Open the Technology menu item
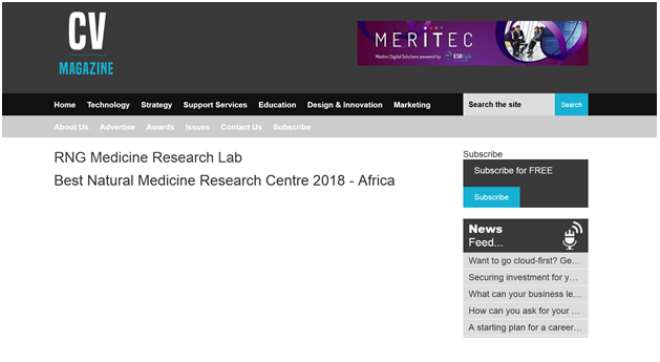The height and width of the screenshot is (362, 660). click(108, 105)
